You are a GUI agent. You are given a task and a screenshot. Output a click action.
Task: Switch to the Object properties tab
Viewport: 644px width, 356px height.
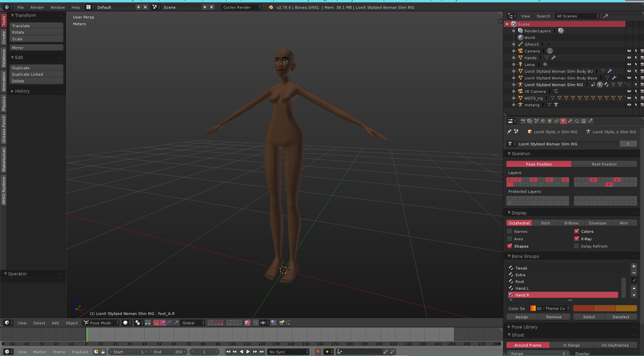point(550,121)
